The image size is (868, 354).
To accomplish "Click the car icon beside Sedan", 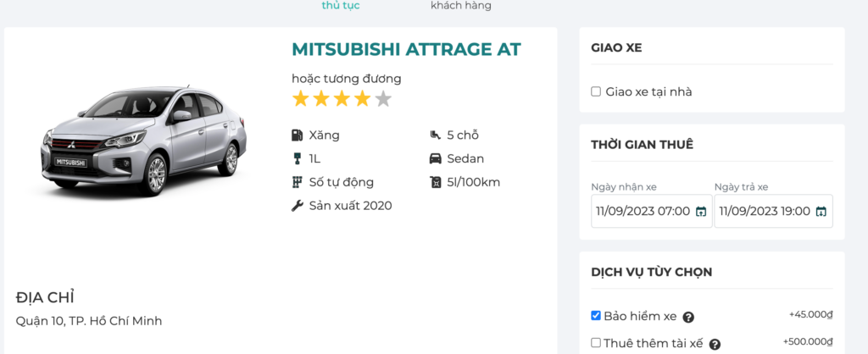I will tap(435, 158).
